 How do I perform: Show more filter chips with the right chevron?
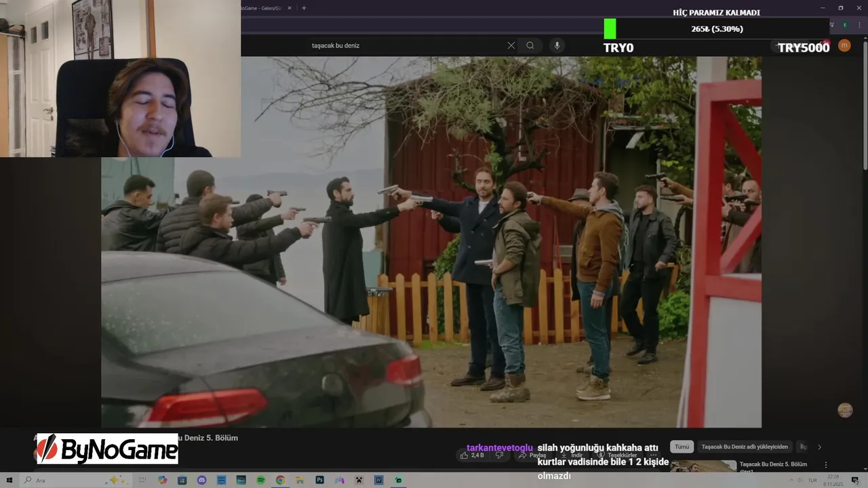[819, 447]
